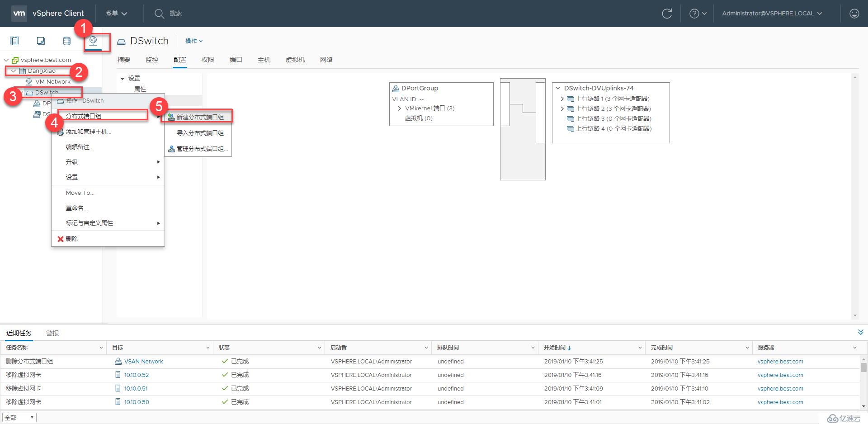Click the search input field
Screen dimensions: 868x424
(176, 14)
